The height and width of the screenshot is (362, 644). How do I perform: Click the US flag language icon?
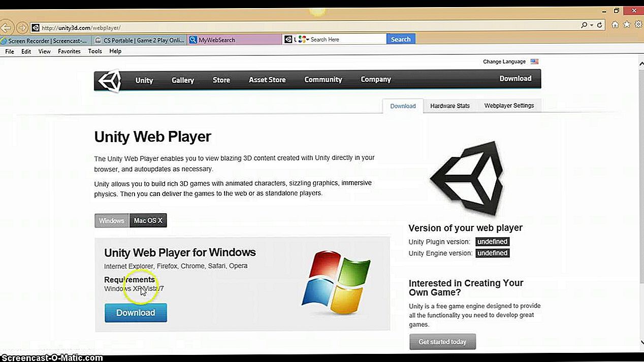(534, 61)
